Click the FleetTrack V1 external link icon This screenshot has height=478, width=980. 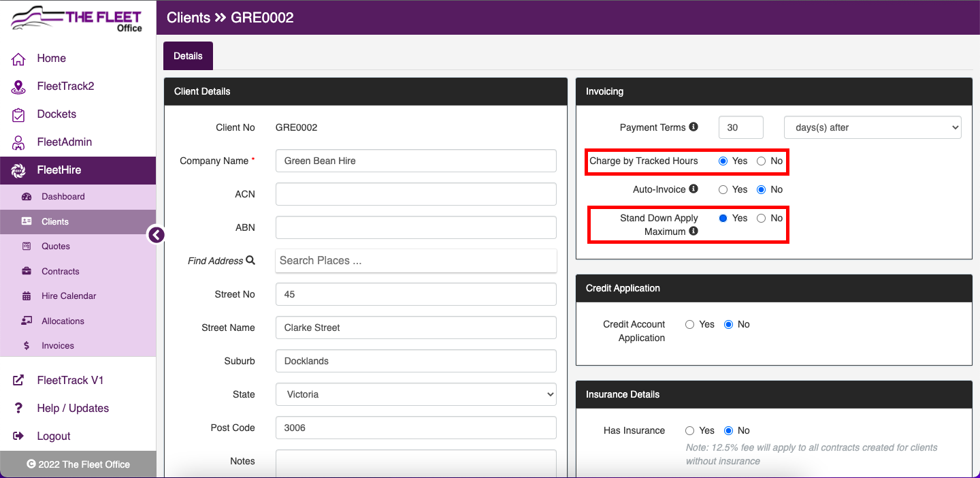tap(19, 381)
